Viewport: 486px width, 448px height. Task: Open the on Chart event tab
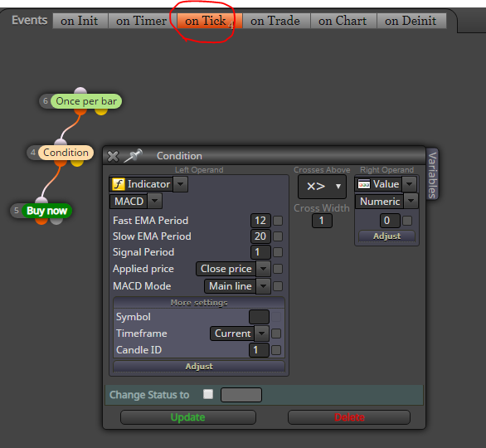pyautogui.click(x=343, y=21)
